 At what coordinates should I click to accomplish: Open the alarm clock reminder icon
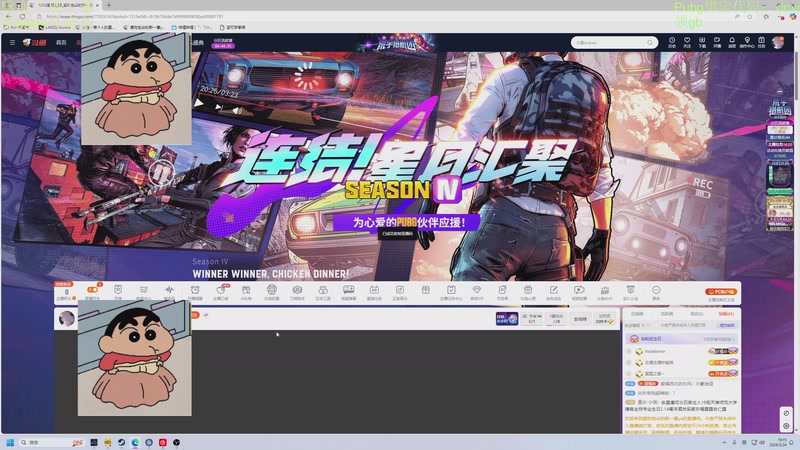click(195, 292)
